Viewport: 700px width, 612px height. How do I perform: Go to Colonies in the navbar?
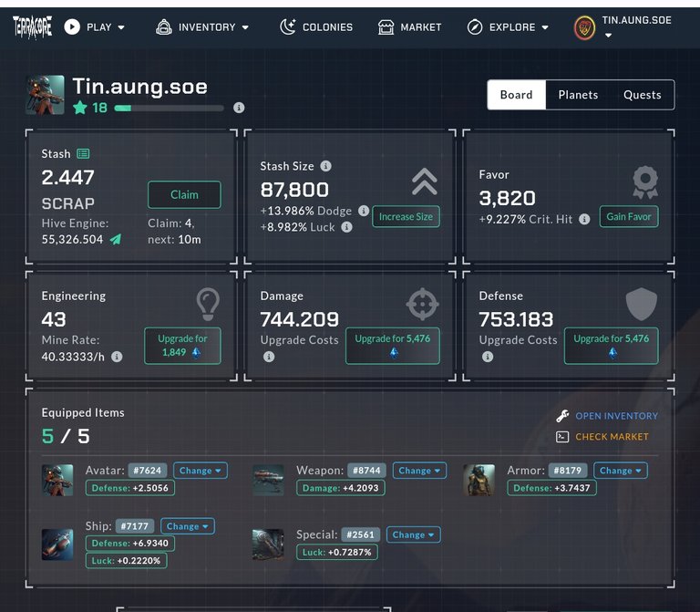(316, 27)
